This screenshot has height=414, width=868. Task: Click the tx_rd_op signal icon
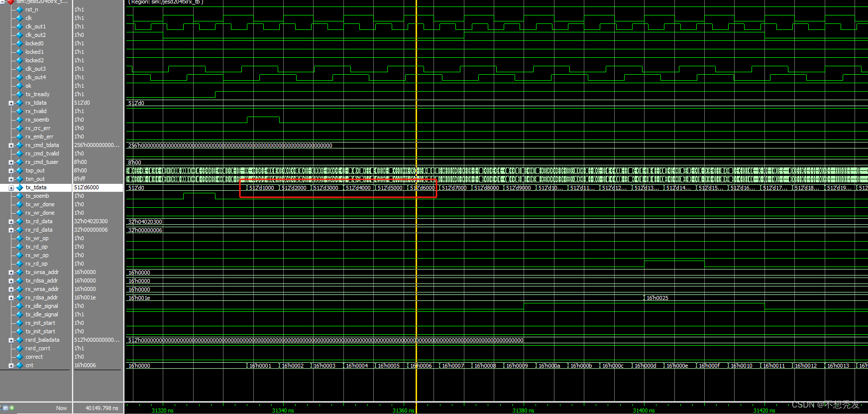pos(19,247)
